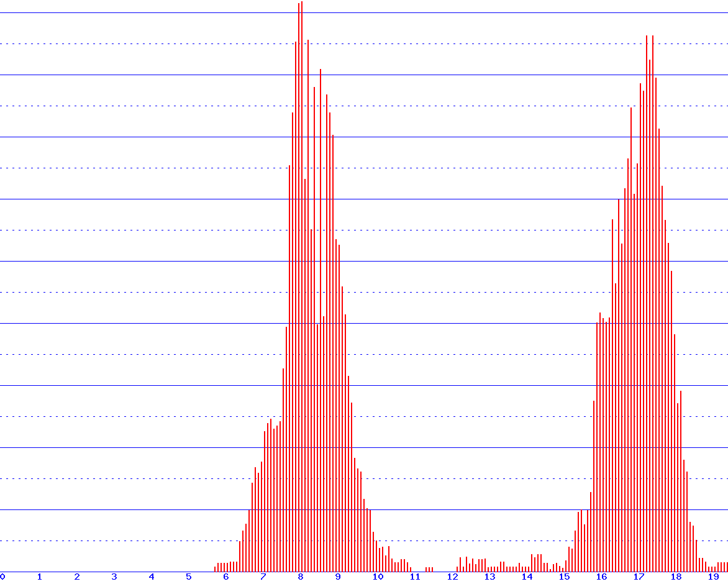Click the axis label 14
Screen dimensions: 728x584
pos(527,577)
